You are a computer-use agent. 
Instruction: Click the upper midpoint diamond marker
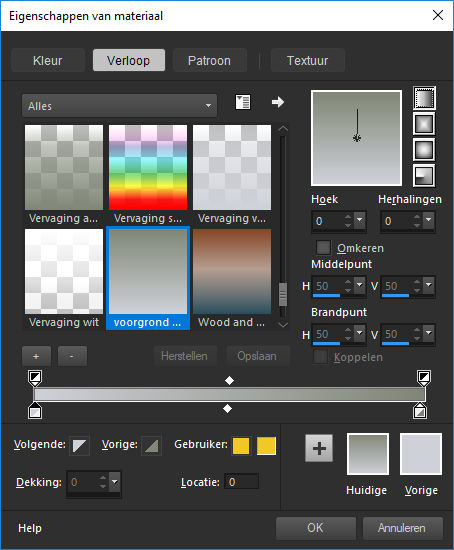229,381
